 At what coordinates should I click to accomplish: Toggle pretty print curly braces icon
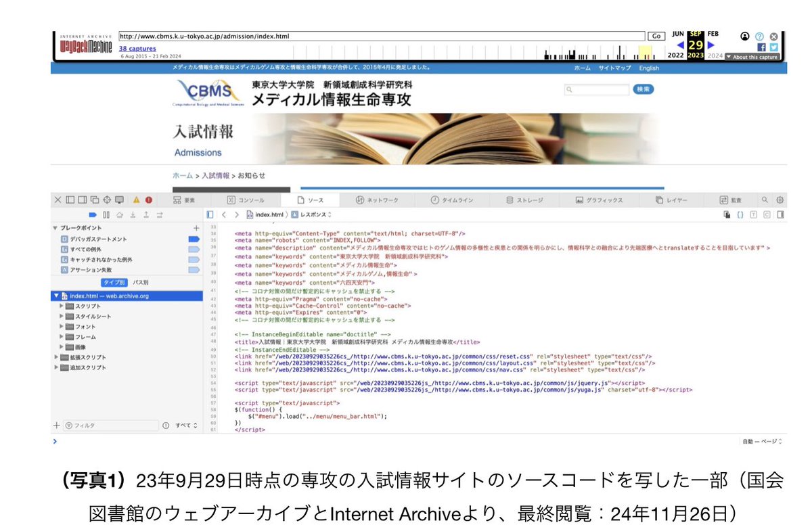click(x=740, y=214)
